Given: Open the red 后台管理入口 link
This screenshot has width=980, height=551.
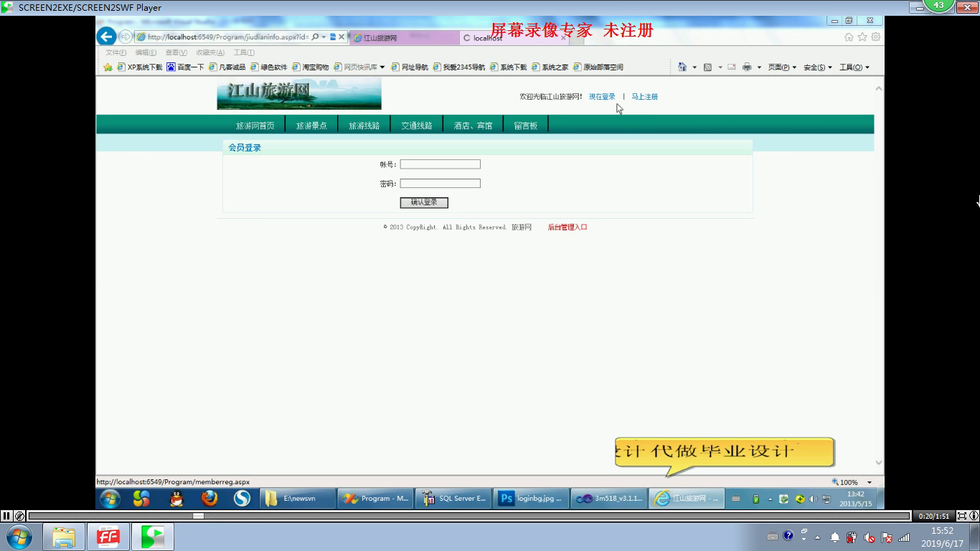Looking at the screenshot, I should coord(567,227).
